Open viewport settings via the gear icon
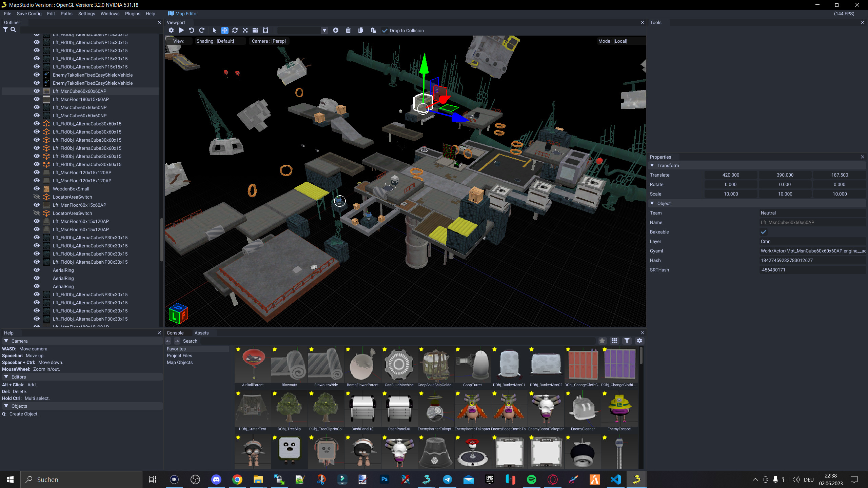This screenshot has width=868, height=488. 171,30
